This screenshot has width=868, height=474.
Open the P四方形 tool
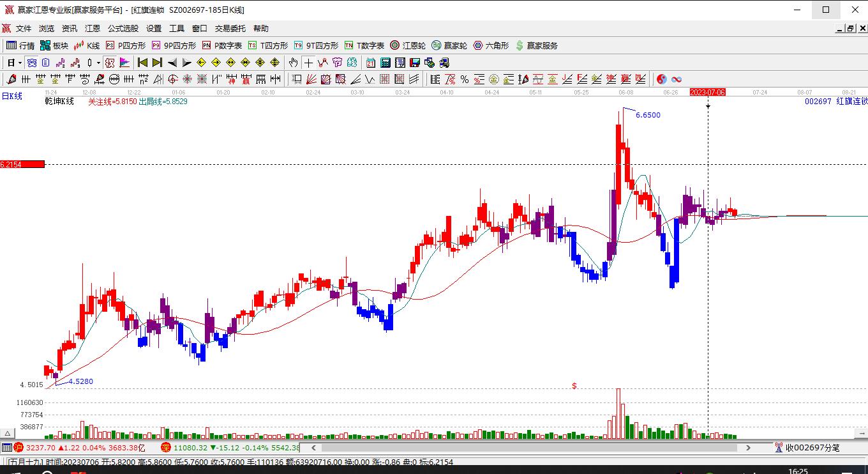coord(126,45)
